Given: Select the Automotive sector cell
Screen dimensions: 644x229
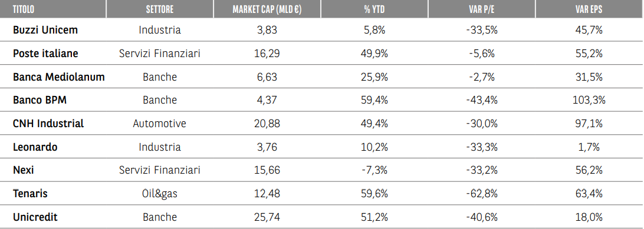Looking at the screenshot, I should [159, 123].
